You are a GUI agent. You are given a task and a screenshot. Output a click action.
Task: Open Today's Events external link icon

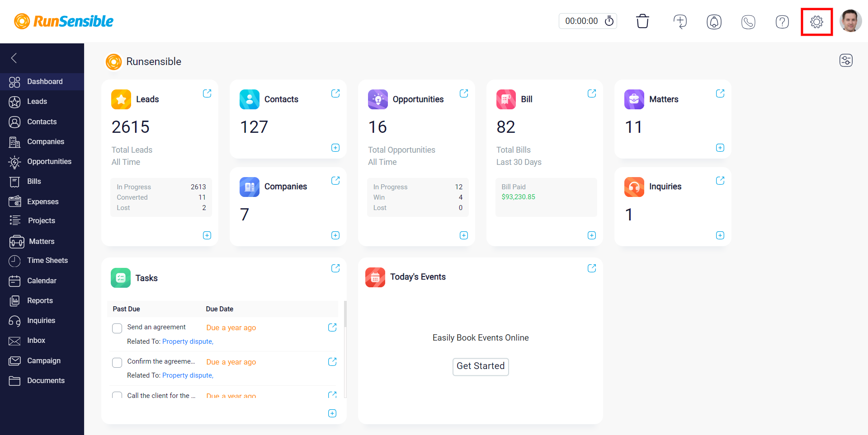pyautogui.click(x=592, y=268)
